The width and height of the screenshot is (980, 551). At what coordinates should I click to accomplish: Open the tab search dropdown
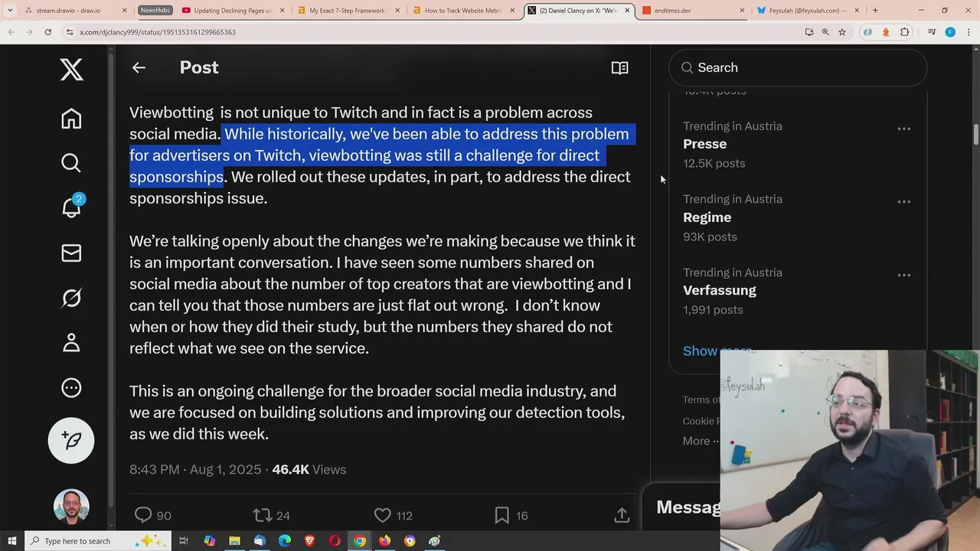[x=9, y=11]
